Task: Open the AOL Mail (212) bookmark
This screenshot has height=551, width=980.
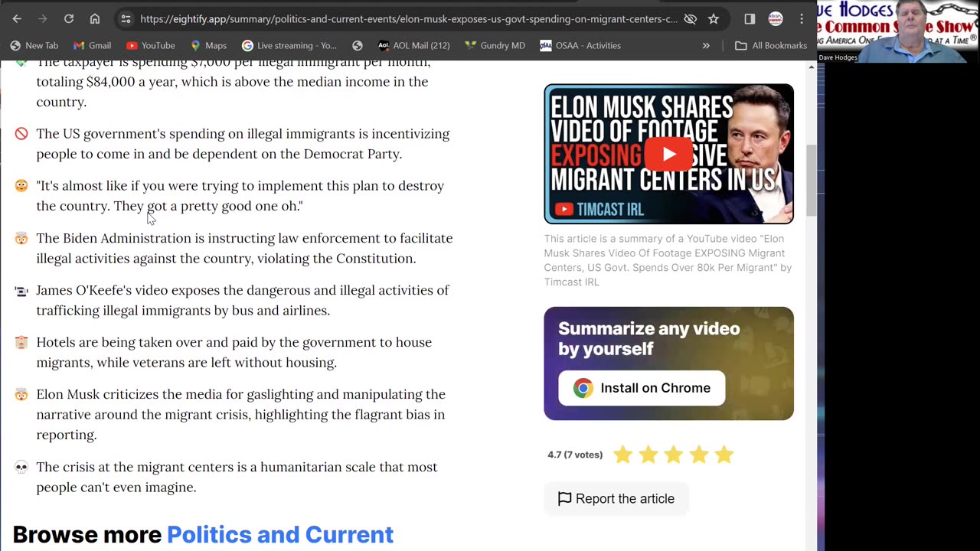Action: pyautogui.click(x=413, y=45)
